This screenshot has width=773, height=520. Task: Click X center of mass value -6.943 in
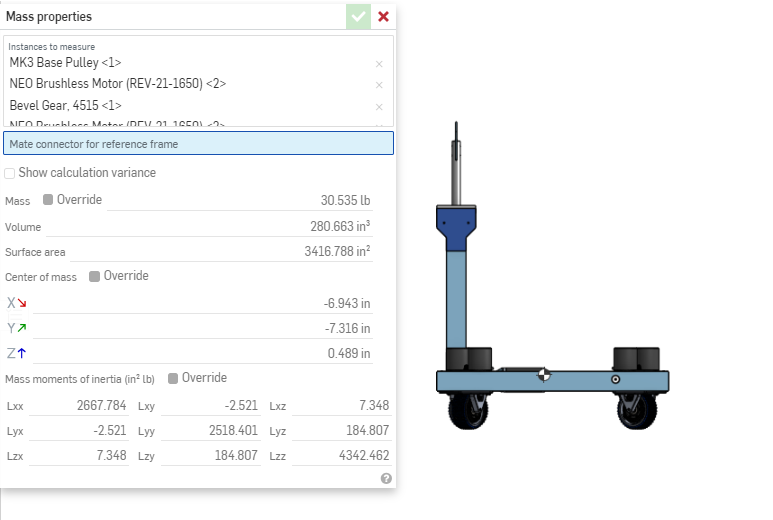347,304
